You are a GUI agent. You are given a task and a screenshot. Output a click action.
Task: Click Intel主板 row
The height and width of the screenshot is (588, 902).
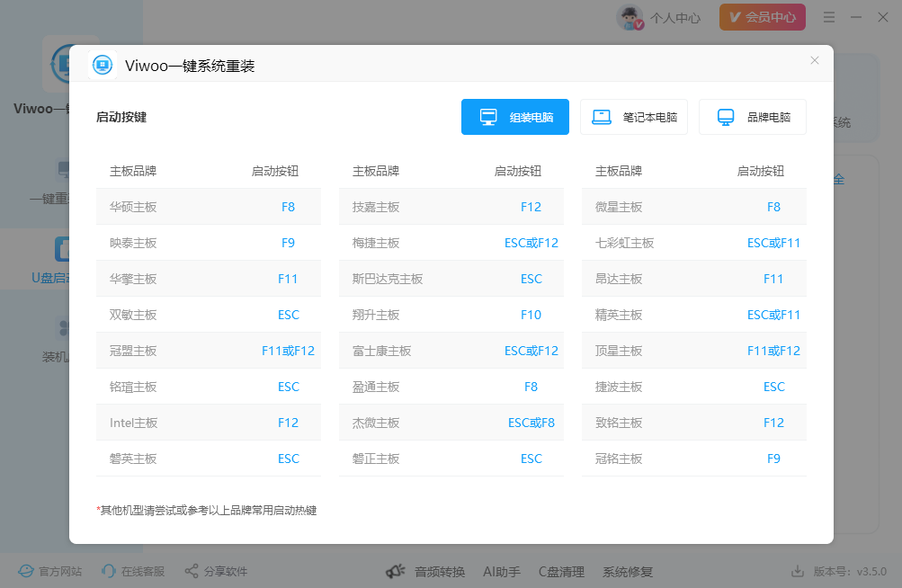[x=209, y=423]
